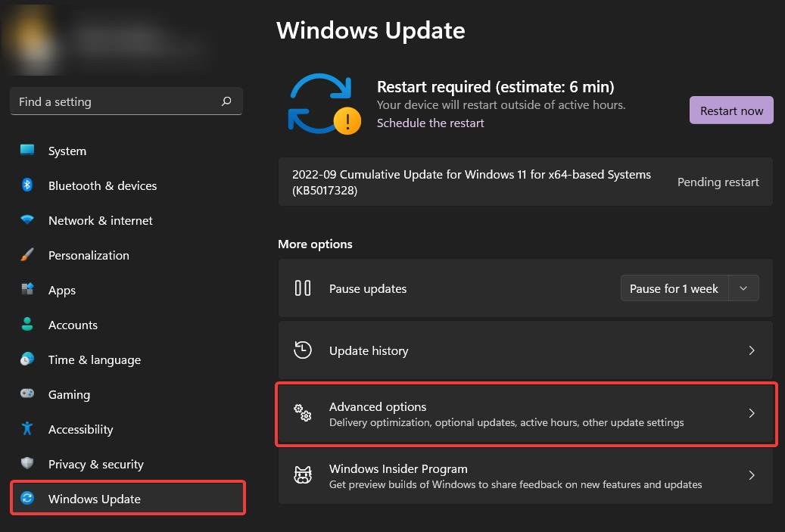Image resolution: width=785 pixels, height=532 pixels.
Task: Open Update history chevron
Action: point(752,350)
